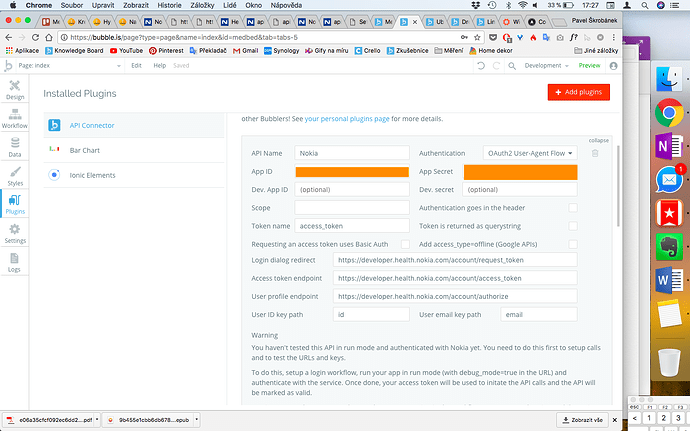This screenshot has height=431, width=690.
Task: Open the Jiné záložky bookmarks folder
Action: 596,51
